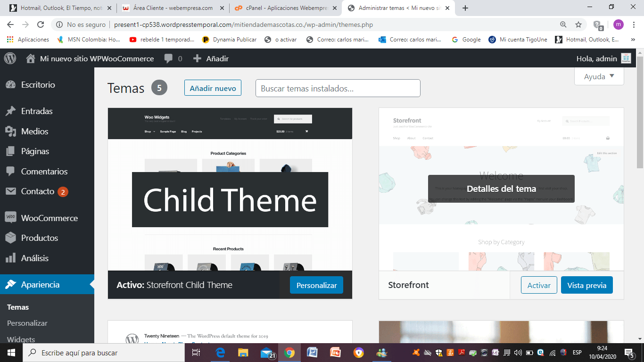The height and width of the screenshot is (362, 644).
Task: Click the WordPress logo in admin bar
Action: tap(10, 58)
